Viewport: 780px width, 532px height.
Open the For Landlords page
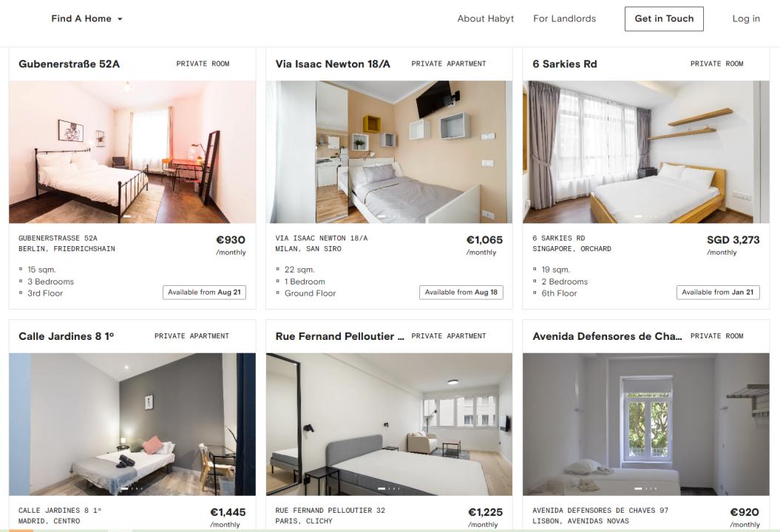tap(564, 18)
